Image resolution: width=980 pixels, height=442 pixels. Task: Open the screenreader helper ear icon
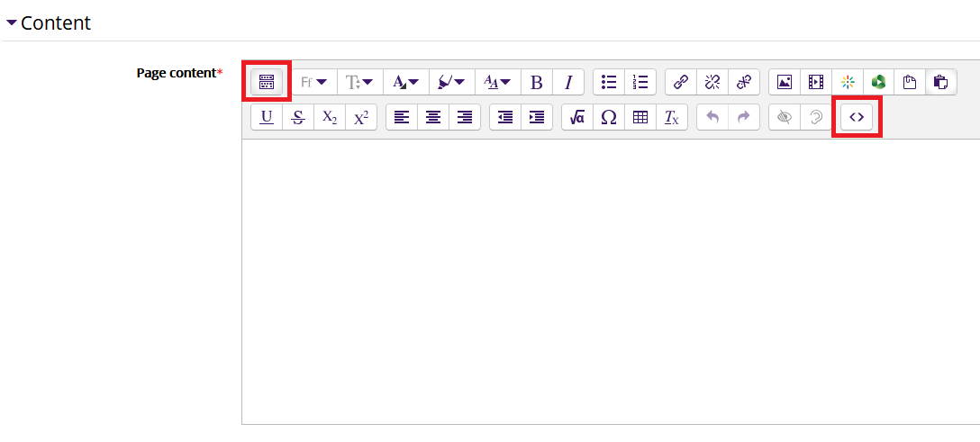(816, 117)
